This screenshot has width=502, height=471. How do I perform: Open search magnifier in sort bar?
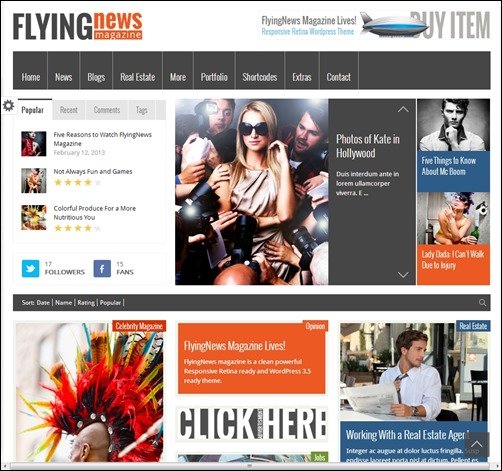coord(482,303)
